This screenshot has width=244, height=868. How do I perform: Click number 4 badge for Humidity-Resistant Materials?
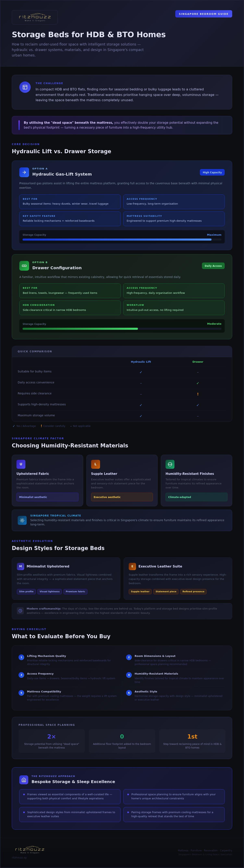pos(129,675)
